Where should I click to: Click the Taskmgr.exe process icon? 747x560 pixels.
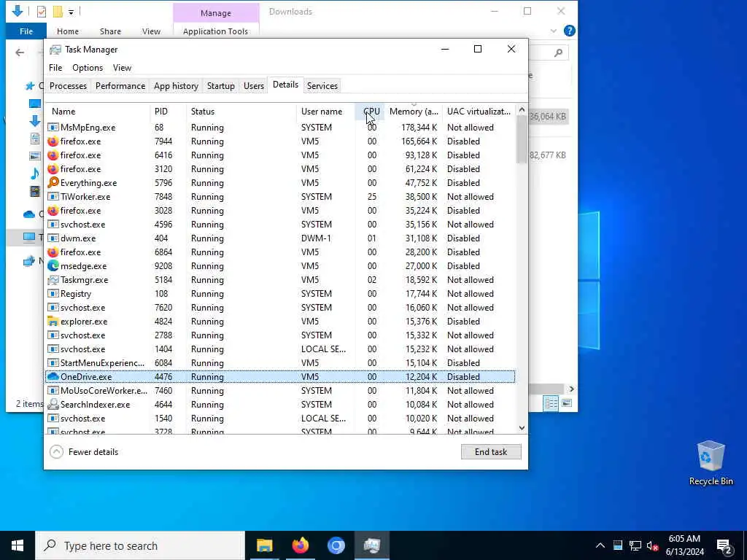(x=53, y=280)
